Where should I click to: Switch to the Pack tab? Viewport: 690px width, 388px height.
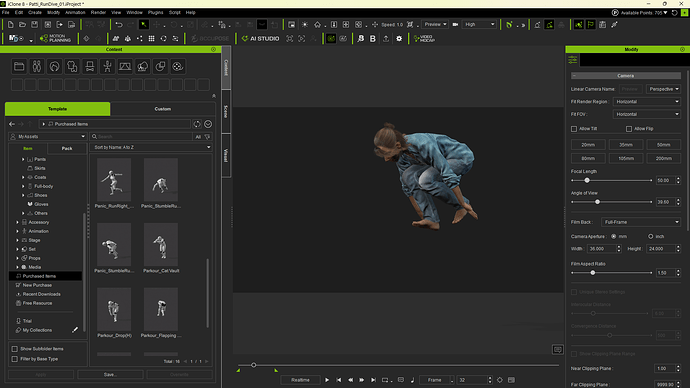point(67,149)
